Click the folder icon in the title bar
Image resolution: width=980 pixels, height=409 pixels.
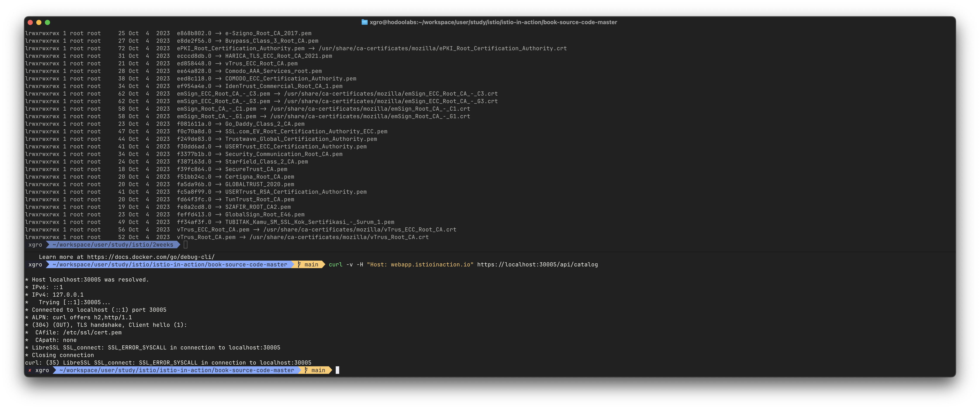point(364,22)
